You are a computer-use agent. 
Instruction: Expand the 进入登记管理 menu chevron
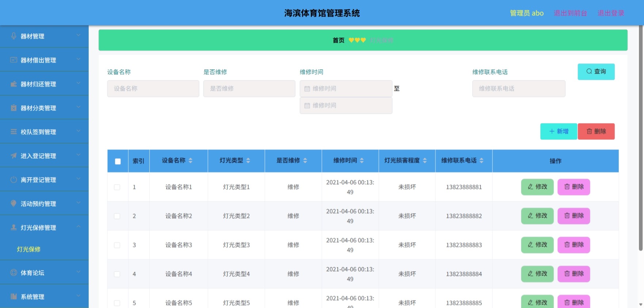coord(78,155)
